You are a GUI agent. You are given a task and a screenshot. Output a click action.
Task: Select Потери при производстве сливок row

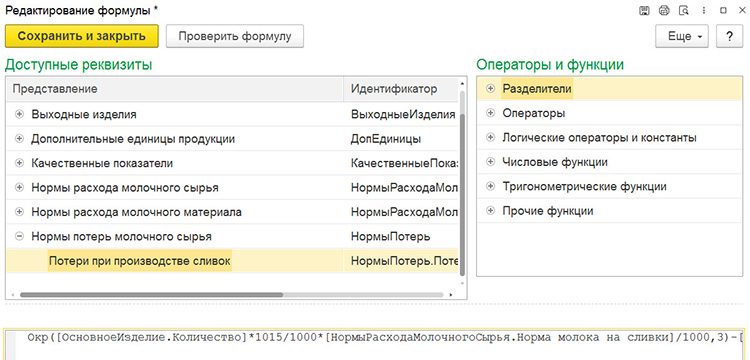tap(232, 261)
